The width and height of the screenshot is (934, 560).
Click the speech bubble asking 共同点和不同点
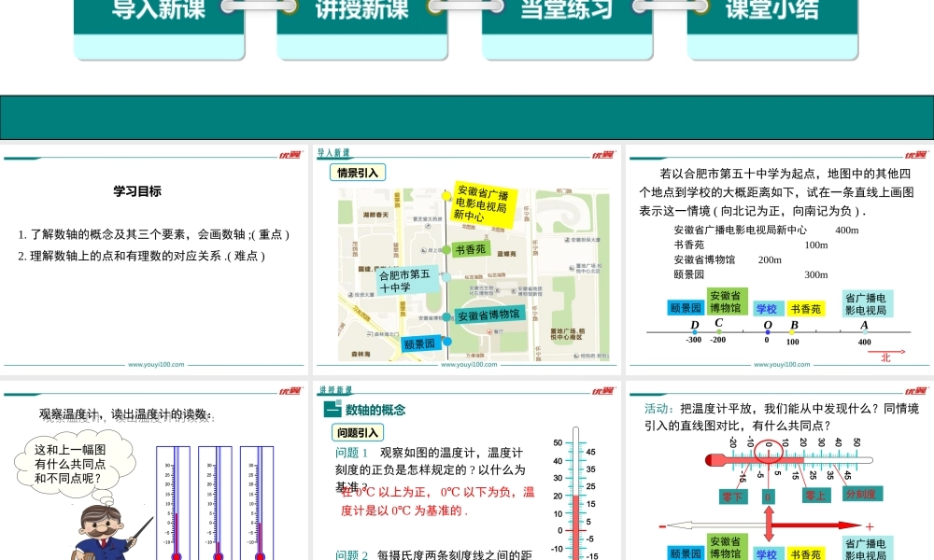[x=69, y=464]
